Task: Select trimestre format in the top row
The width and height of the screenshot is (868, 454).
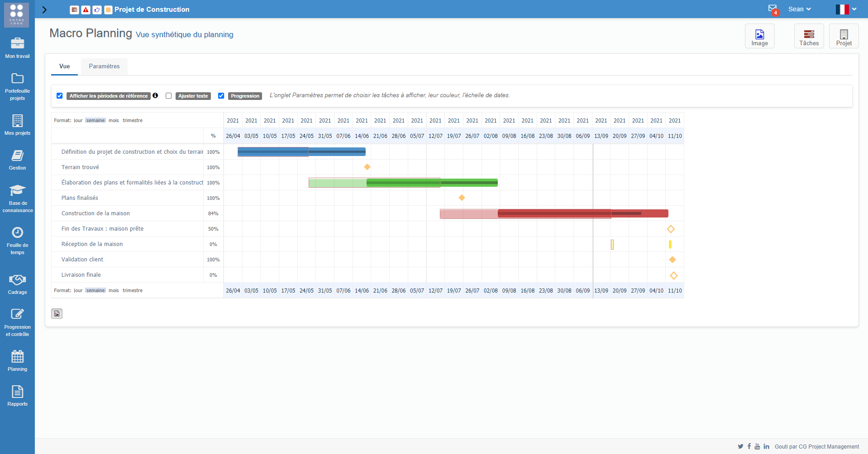Action: coord(133,120)
